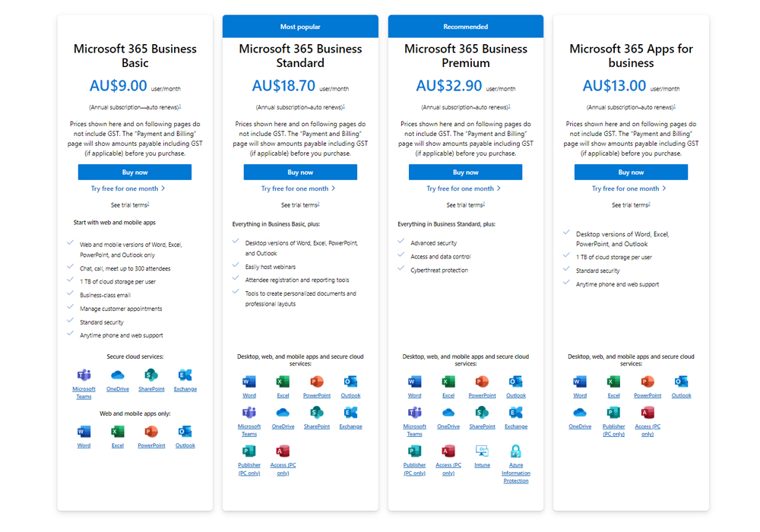This screenshot has width=760, height=532.
Task: Click Exchange icon in Business Standard card
Action: pos(350,413)
